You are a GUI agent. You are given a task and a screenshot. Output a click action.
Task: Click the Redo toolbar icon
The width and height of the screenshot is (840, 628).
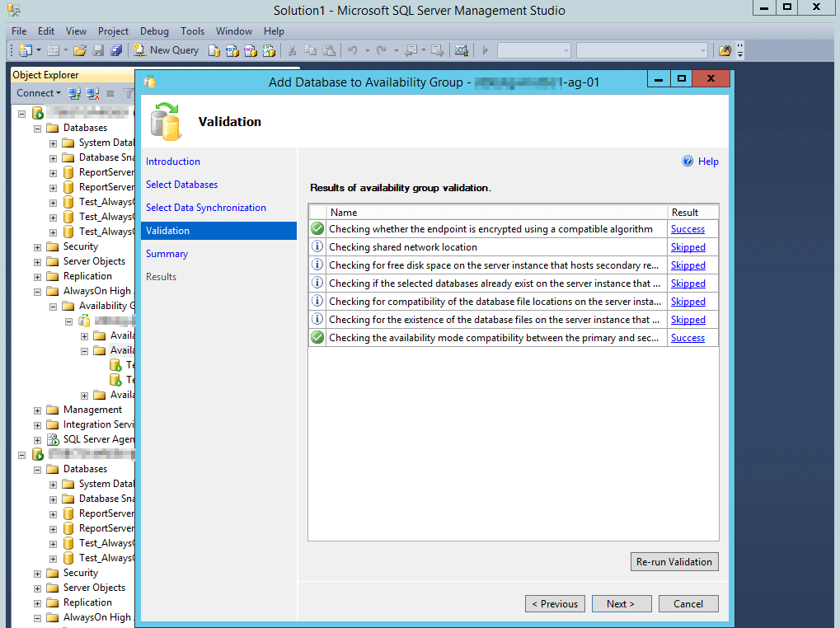382,50
